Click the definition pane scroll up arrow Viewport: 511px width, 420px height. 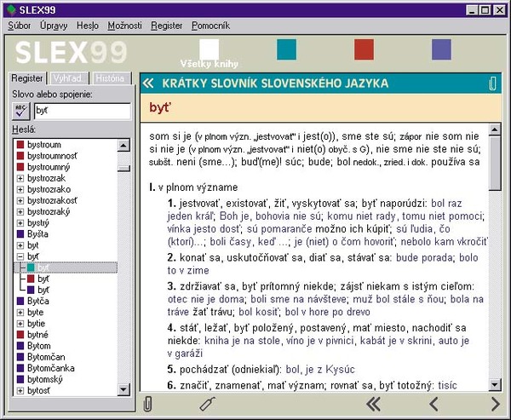point(495,129)
